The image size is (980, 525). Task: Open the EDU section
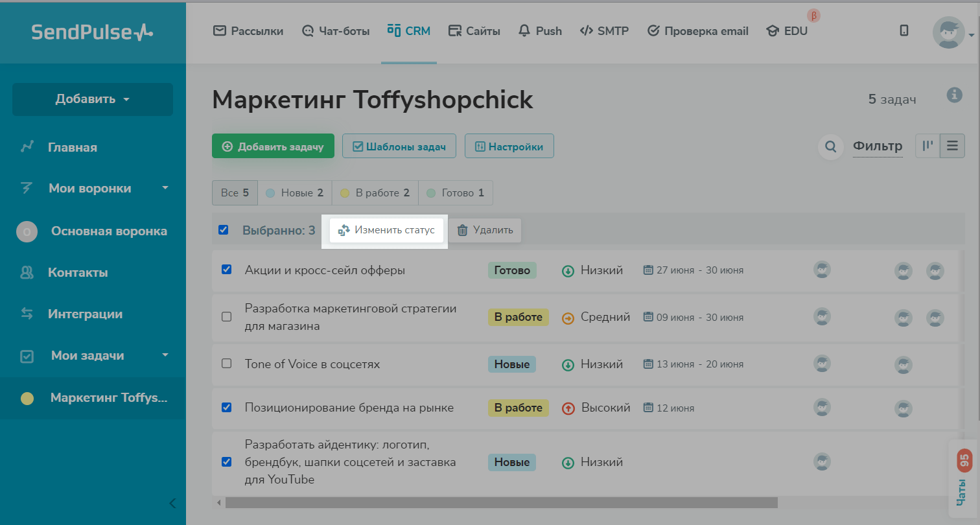click(787, 30)
